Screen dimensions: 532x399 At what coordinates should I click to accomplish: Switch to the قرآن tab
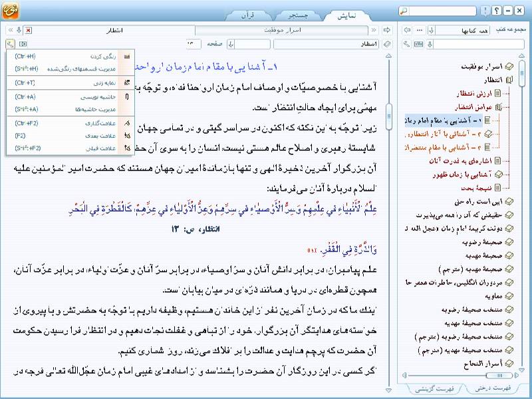[x=248, y=15]
